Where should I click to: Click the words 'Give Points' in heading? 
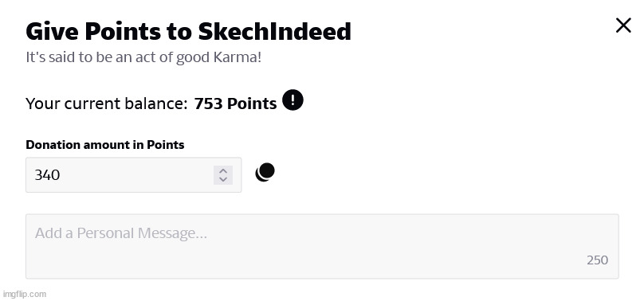pos(92,31)
